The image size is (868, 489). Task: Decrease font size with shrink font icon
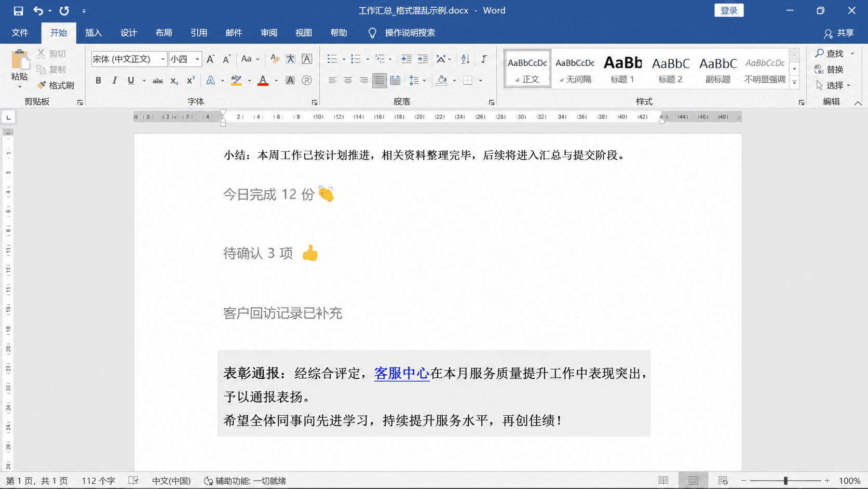(226, 59)
